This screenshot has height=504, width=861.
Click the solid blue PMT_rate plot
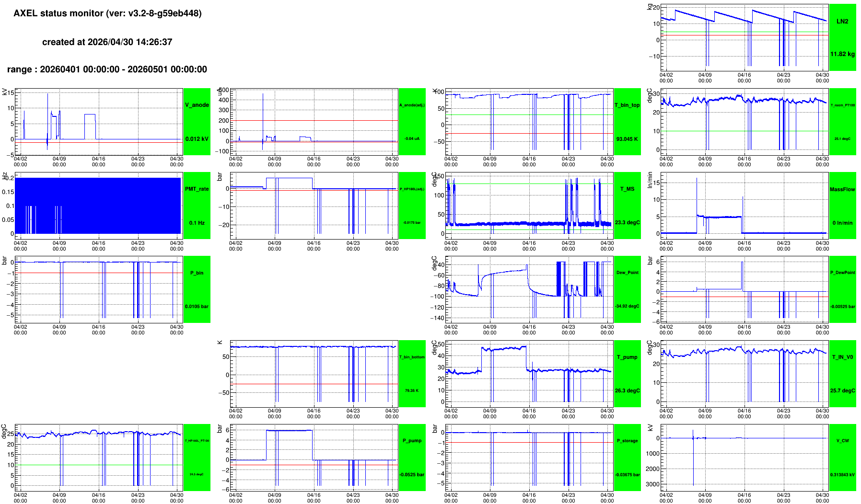98,206
